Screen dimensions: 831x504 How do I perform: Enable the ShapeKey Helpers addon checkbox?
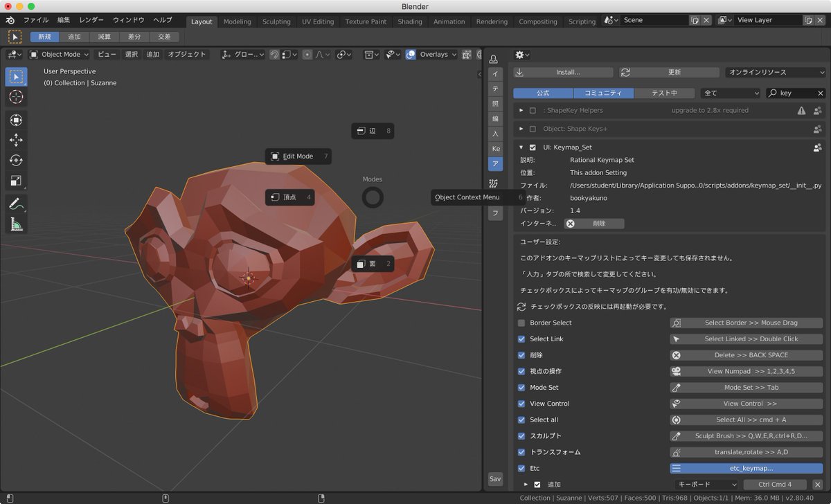click(x=533, y=110)
